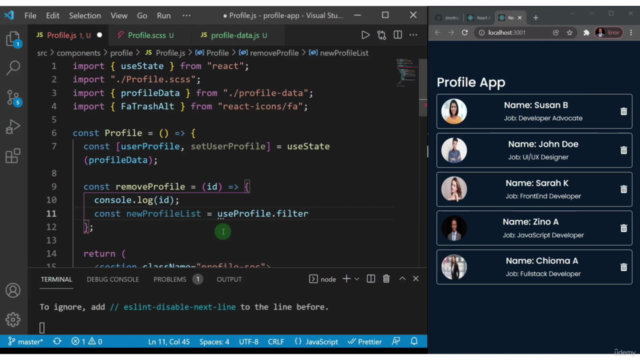Open the Manage gear icon
The image size is (640, 360).
[13, 320]
